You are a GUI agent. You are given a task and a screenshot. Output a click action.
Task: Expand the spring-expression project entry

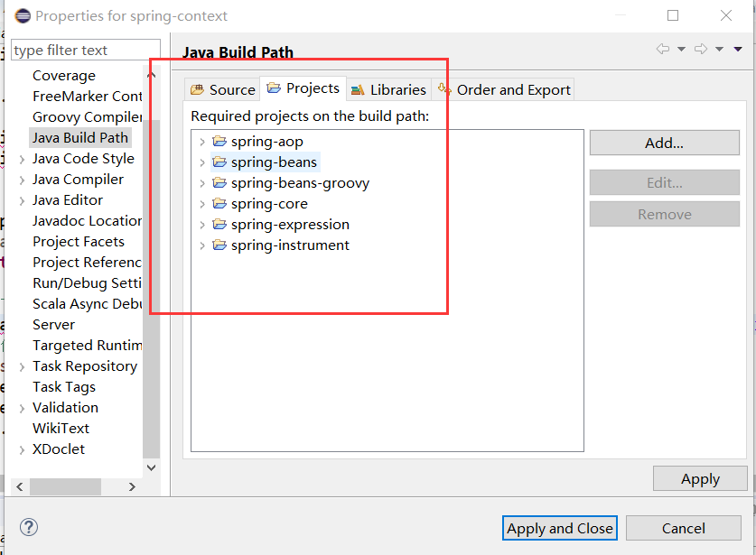pyautogui.click(x=202, y=225)
